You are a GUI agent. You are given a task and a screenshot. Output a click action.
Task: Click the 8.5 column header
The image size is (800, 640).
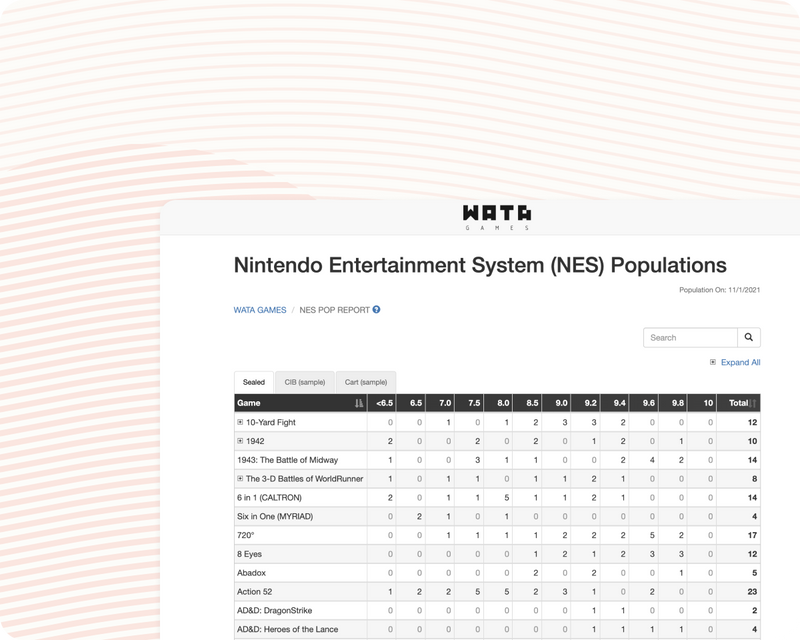click(x=527, y=403)
